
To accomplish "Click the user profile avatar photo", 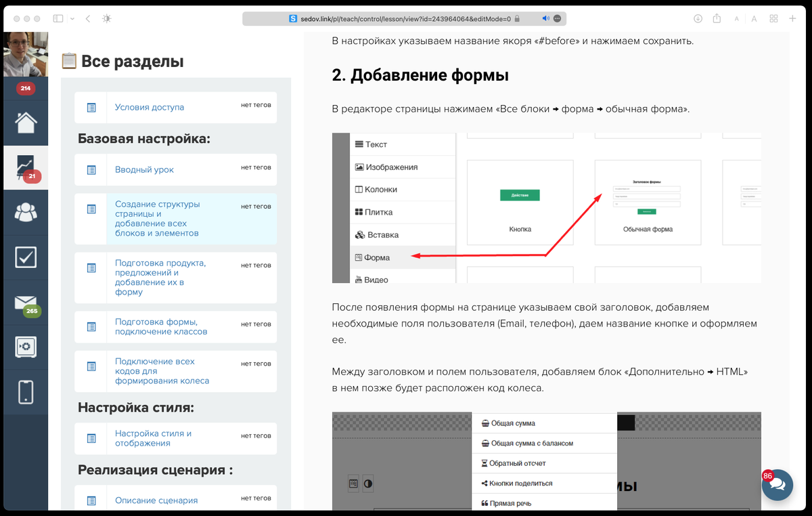I will (x=26, y=55).
